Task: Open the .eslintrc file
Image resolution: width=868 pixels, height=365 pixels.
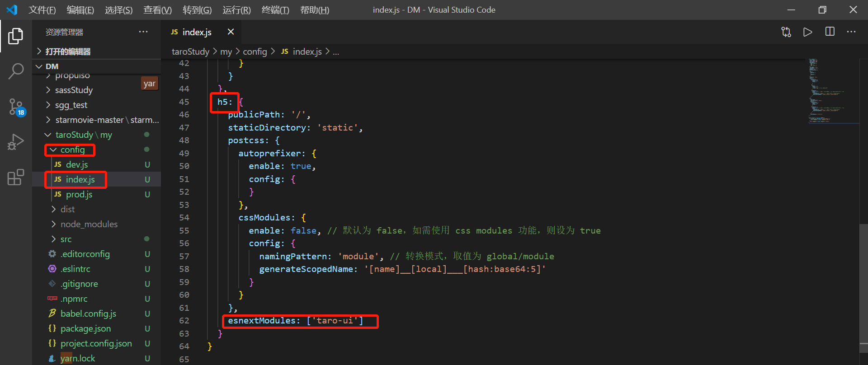Action: 96,269
